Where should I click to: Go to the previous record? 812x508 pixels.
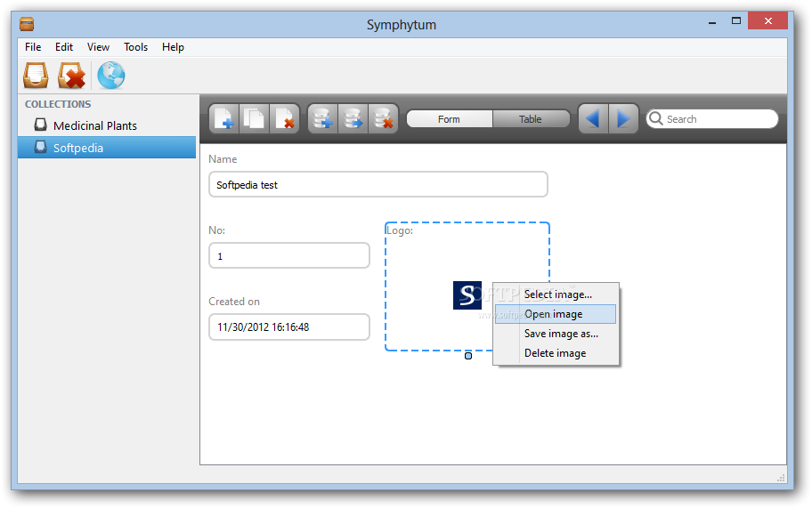[594, 118]
